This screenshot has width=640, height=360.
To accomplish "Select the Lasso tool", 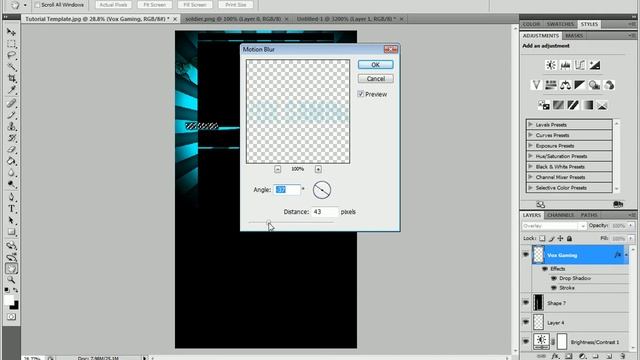I will 11,55.
